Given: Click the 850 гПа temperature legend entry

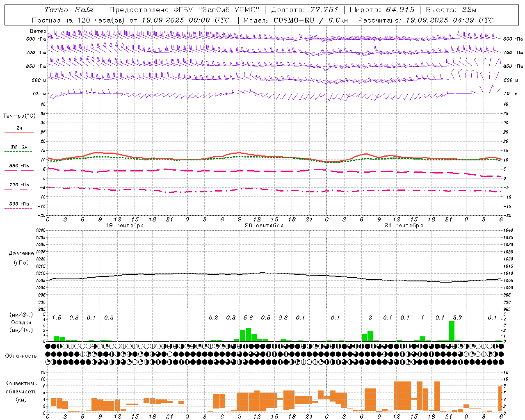Looking at the screenshot, I should pos(19,166).
